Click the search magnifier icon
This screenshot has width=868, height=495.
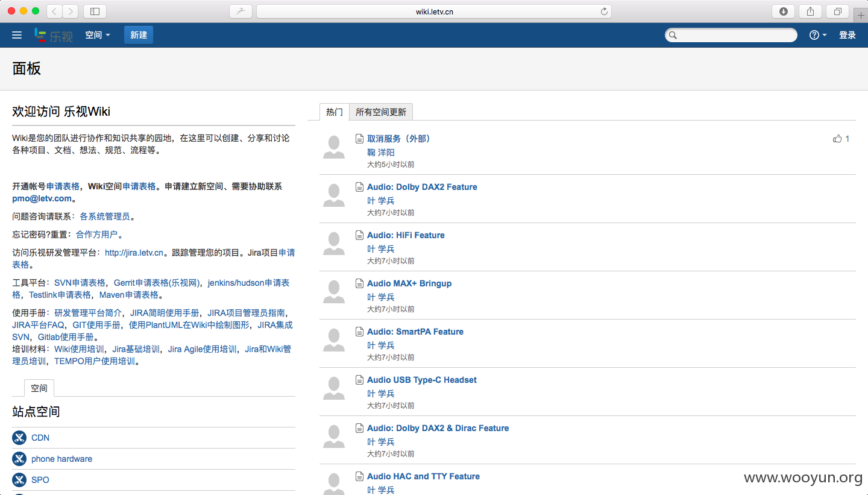(x=673, y=35)
